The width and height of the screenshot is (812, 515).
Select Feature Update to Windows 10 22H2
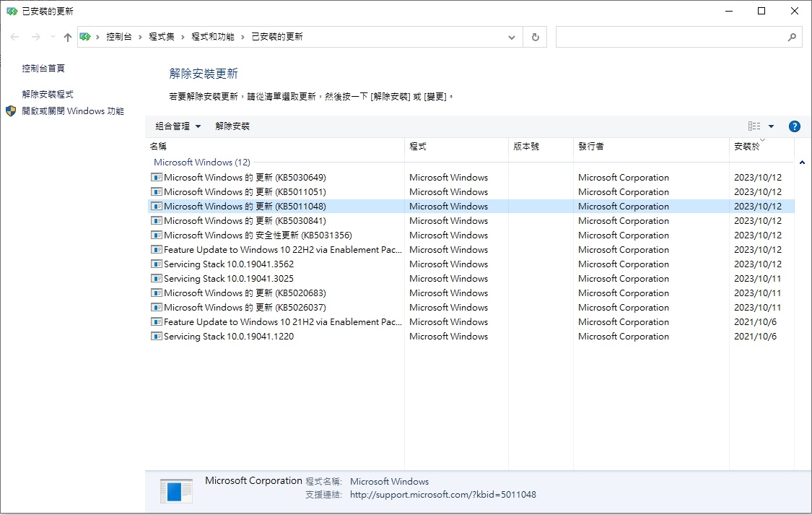[x=283, y=250]
